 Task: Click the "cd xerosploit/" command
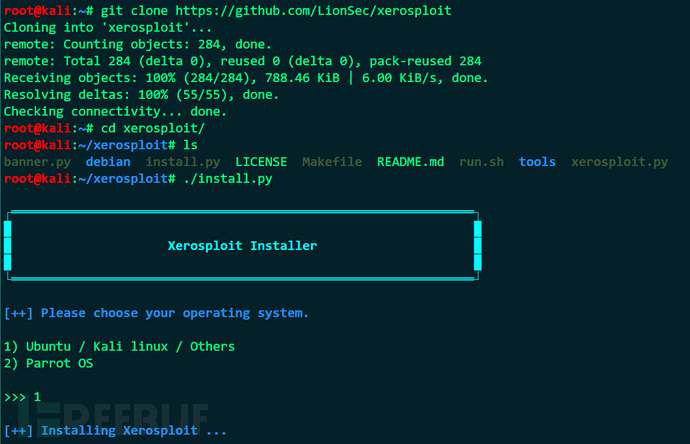153,128
